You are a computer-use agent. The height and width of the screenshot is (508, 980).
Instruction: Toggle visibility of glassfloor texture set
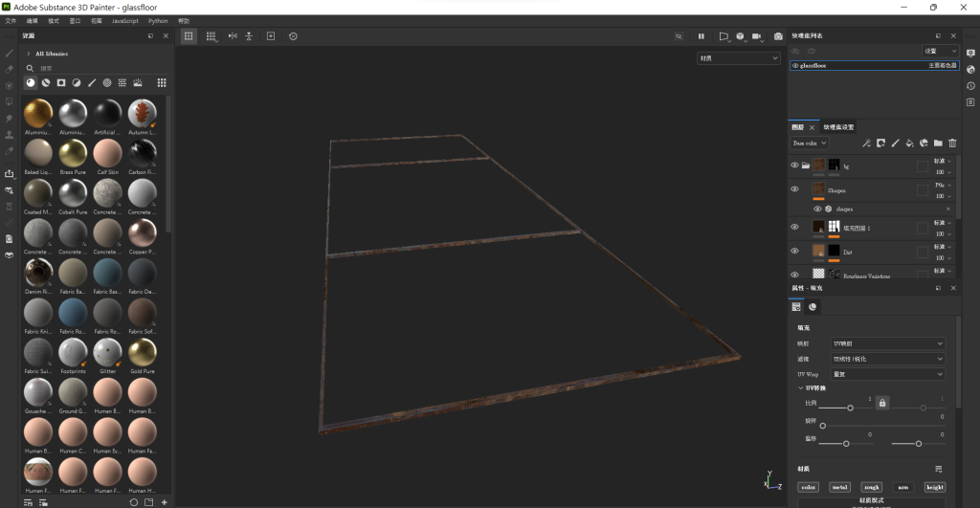795,66
